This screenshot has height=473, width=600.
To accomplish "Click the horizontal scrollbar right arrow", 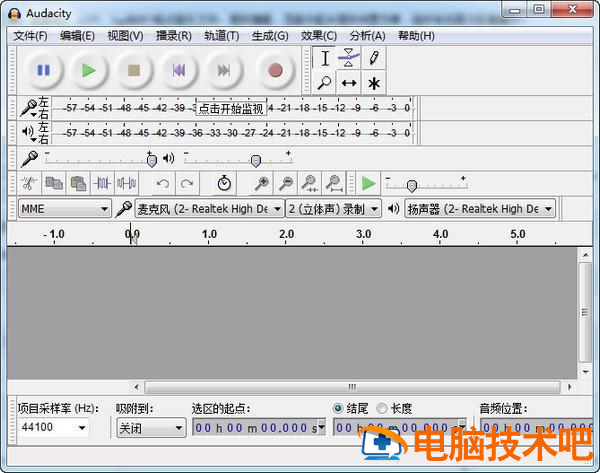I will pos(570,387).
